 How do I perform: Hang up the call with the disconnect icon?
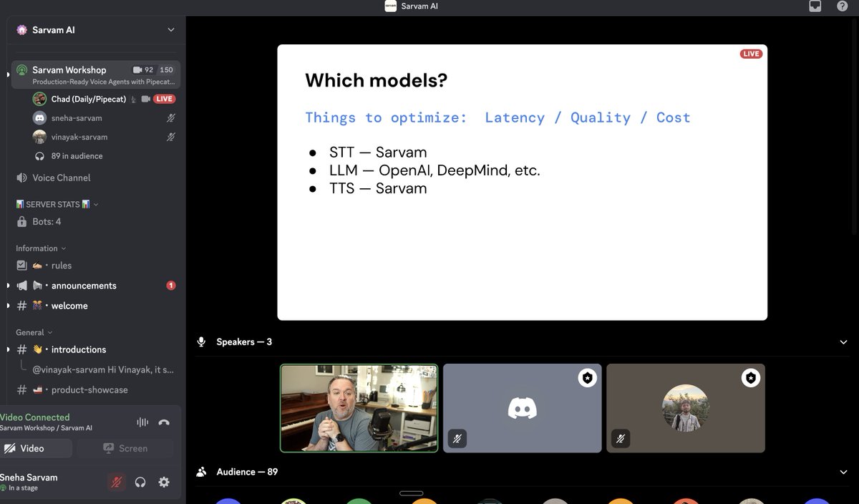point(163,422)
